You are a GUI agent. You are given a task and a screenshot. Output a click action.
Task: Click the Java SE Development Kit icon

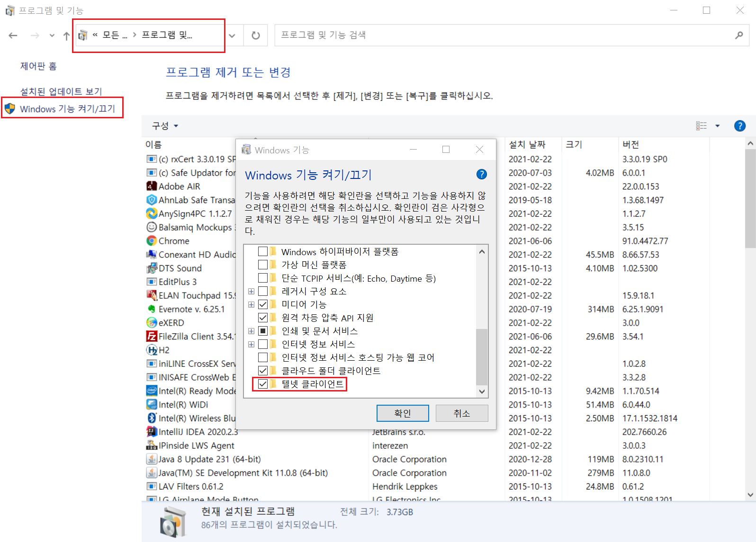pos(152,473)
